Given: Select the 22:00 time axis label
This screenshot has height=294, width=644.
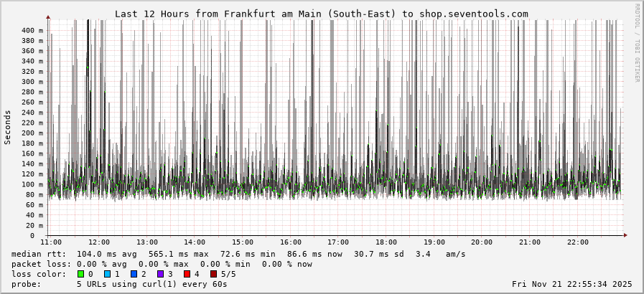Looking at the screenshot, I should coord(577,242).
